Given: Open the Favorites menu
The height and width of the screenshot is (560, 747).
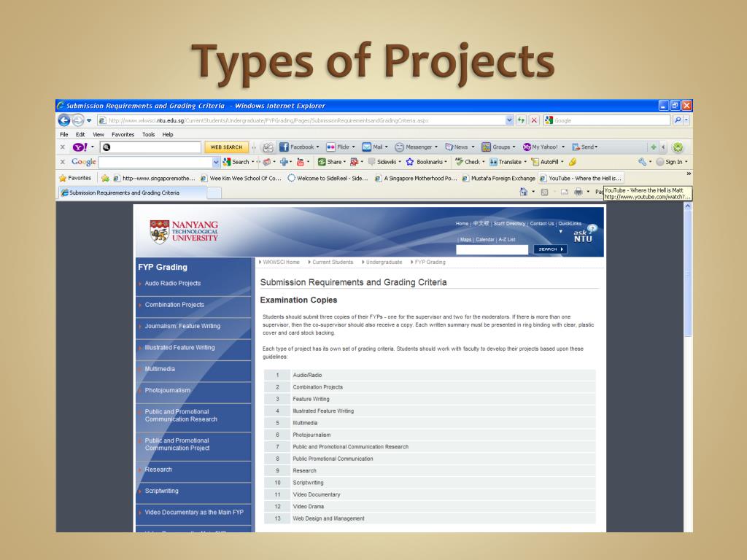Looking at the screenshot, I should [x=123, y=134].
